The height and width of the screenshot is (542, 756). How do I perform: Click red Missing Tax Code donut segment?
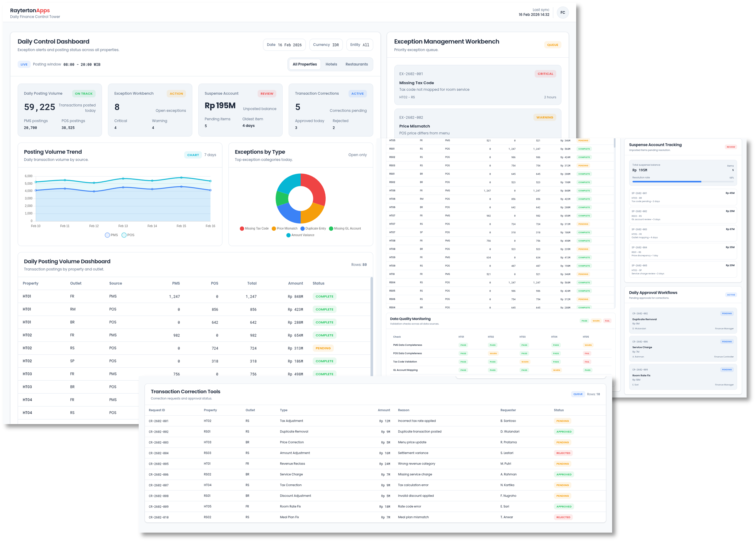315,187
